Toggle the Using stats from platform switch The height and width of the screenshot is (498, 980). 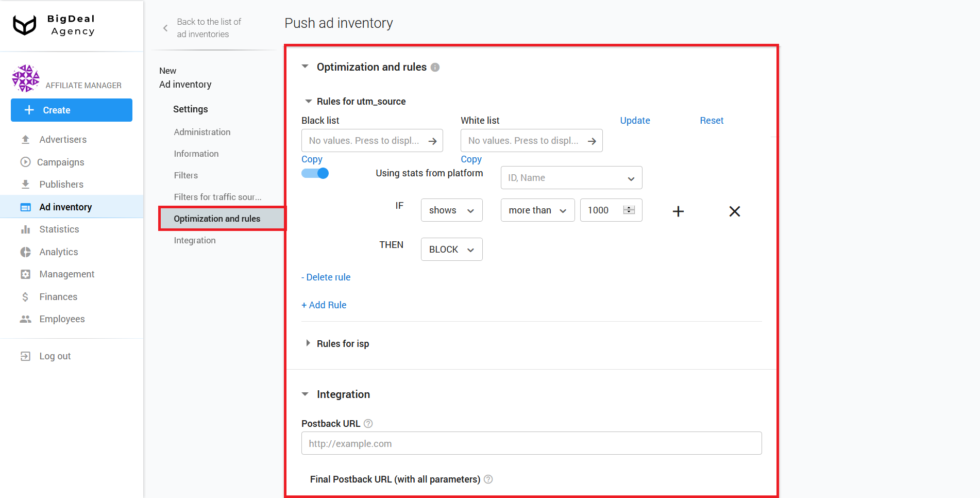tap(315, 173)
